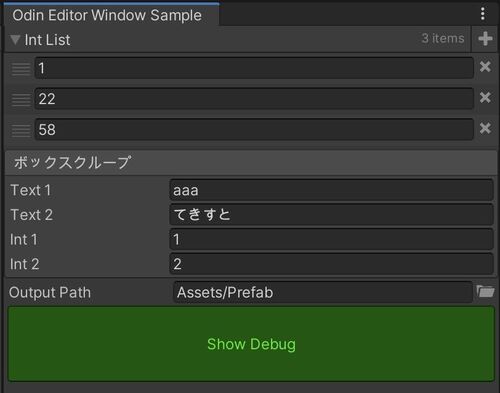The height and width of the screenshot is (393, 500).
Task: Edit the list field containing 58
Action: (254, 129)
